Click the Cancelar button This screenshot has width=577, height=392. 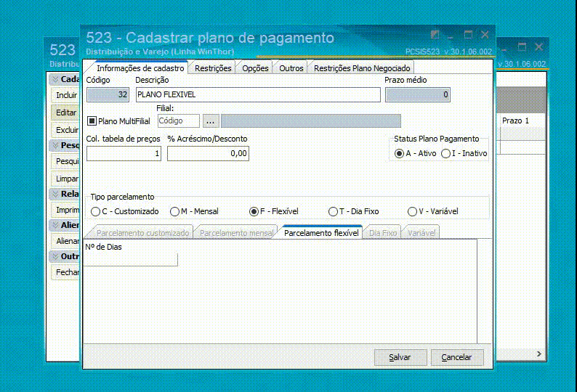(x=457, y=357)
